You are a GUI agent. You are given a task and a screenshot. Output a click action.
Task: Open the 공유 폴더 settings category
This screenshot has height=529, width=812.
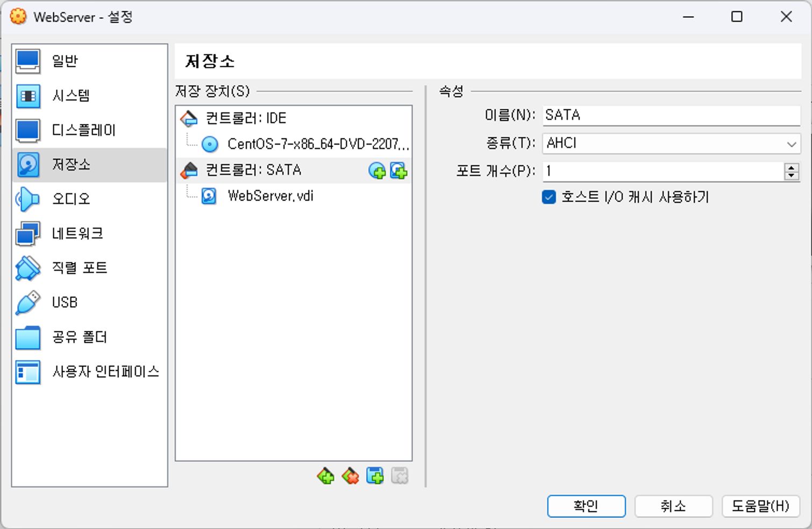89,337
